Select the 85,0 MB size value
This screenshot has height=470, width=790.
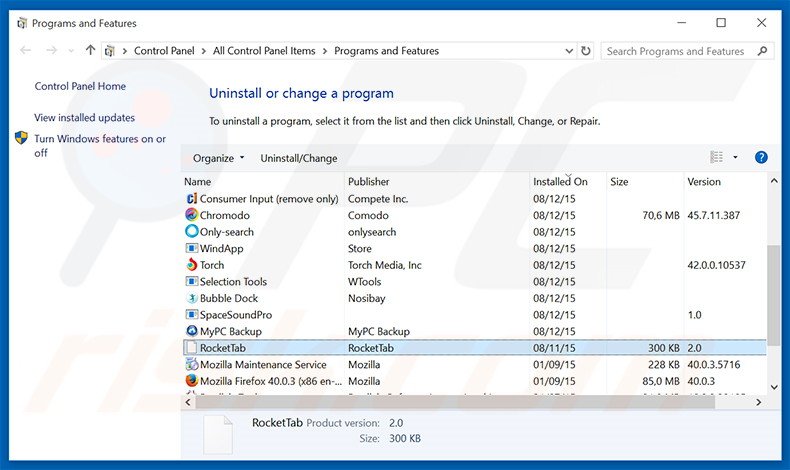661,381
